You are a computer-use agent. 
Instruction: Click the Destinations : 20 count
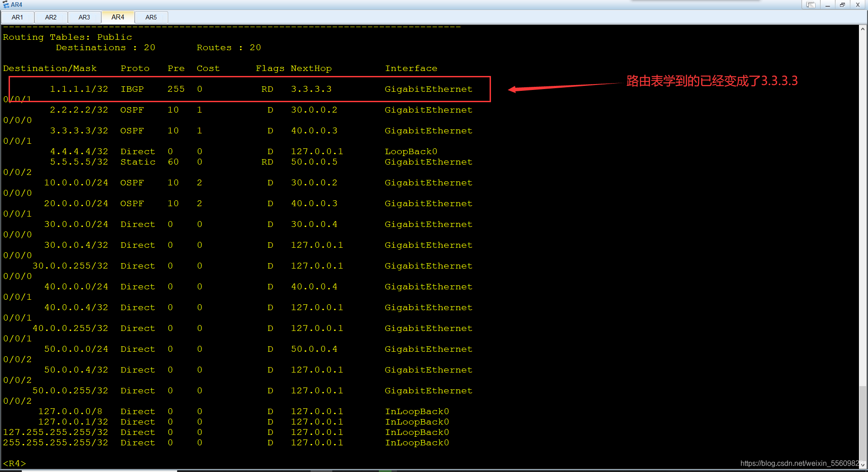click(105, 47)
